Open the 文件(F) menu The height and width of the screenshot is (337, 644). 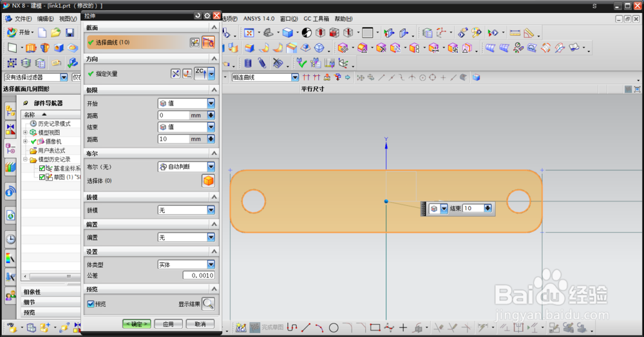coord(23,19)
